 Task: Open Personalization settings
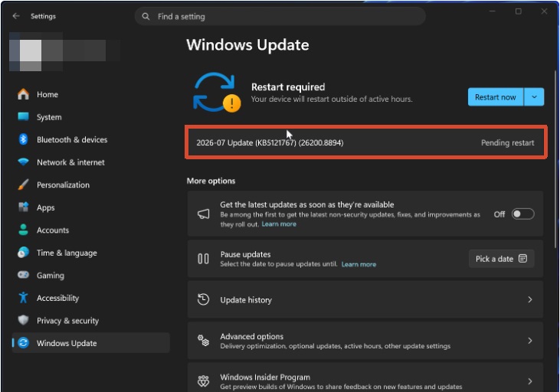(90, 185)
